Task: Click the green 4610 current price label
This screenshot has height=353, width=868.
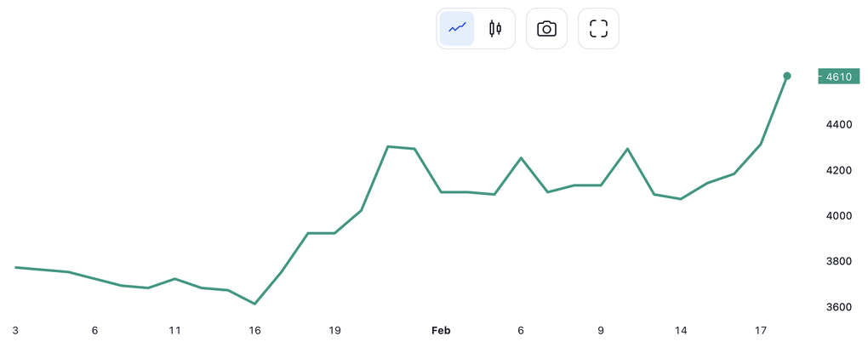Action: point(838,77)
